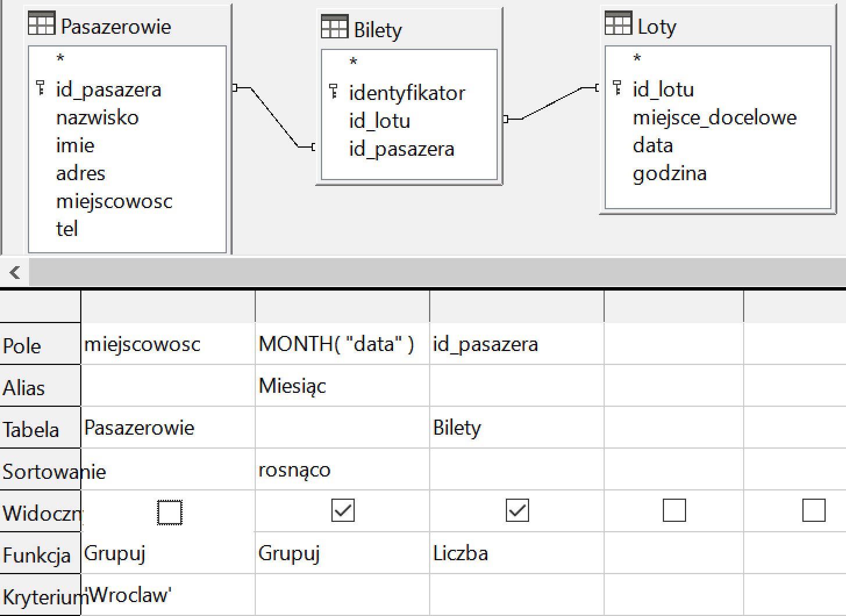Select identyfikator key field in Bilety
Screen dimensions: 846x616
point(406,93)
